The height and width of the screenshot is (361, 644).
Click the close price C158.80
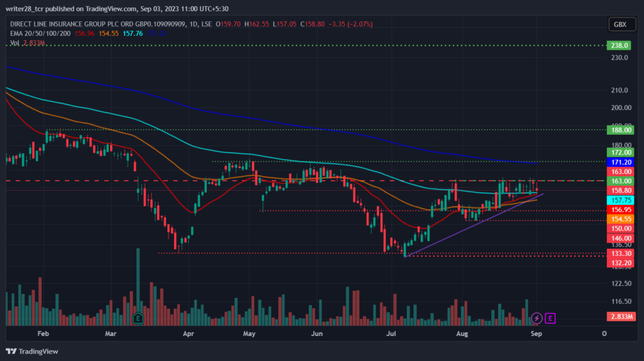click(x=312, y=25)
